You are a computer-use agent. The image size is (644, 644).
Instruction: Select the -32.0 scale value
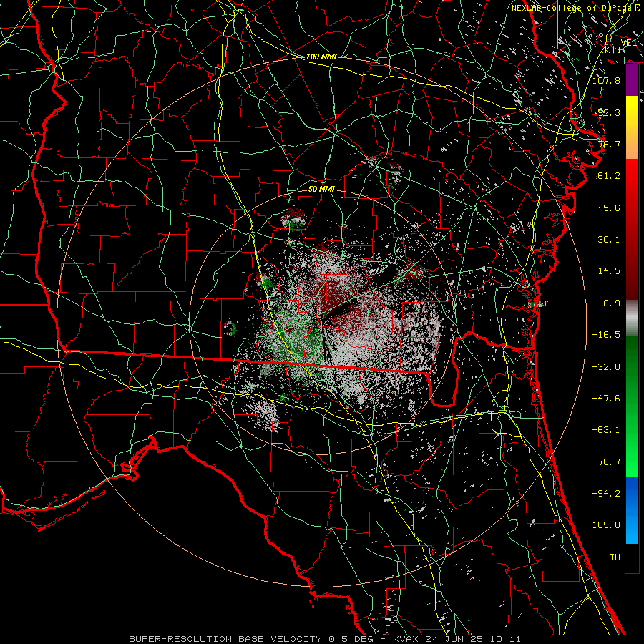point(606,367)
